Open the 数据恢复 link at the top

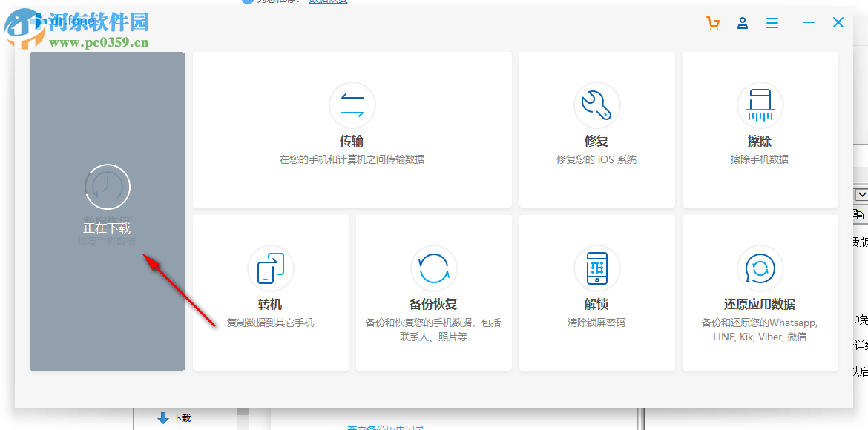328,2
